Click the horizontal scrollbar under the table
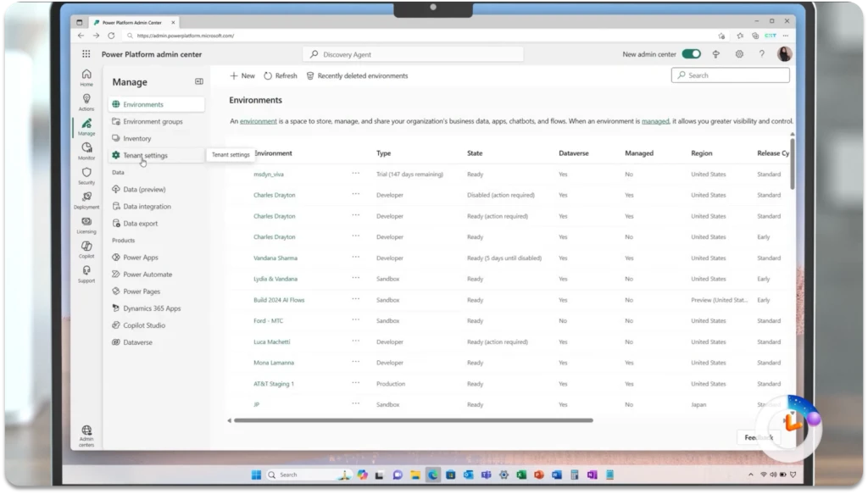Viewport: 868px width, 494px height. pos(413,420)
